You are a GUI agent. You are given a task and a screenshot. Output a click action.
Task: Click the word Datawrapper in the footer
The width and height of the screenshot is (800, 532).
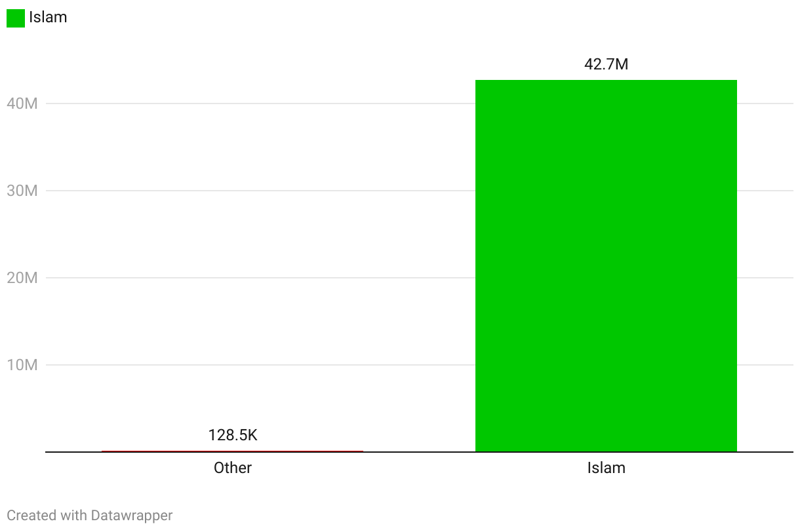point(132,516)
